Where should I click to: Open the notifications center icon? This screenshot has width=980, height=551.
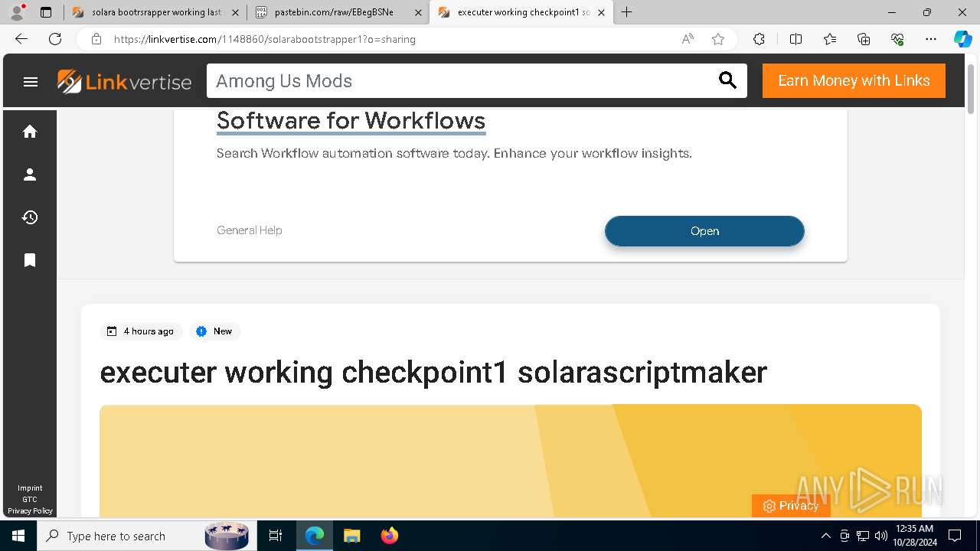(955, 536)
